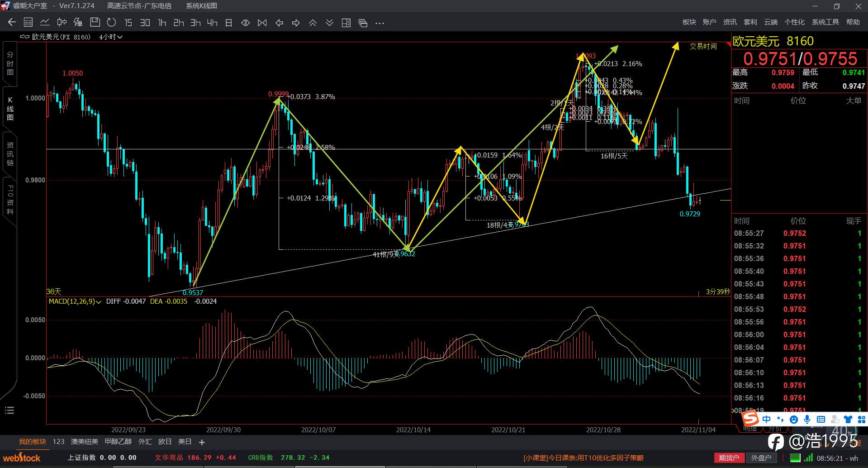Click the multi-window cascade icon
The height and width of the screenshot is (468, 868).
pos(363,23)
